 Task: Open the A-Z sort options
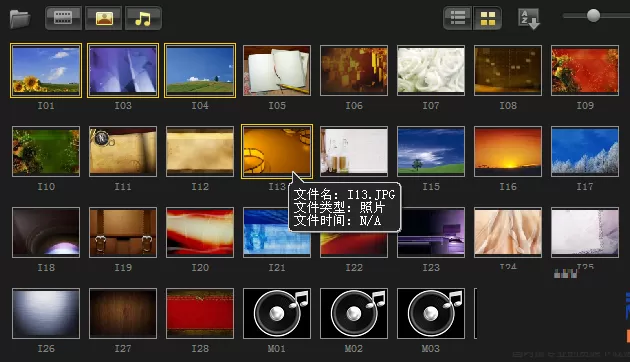tap(529, 19)
